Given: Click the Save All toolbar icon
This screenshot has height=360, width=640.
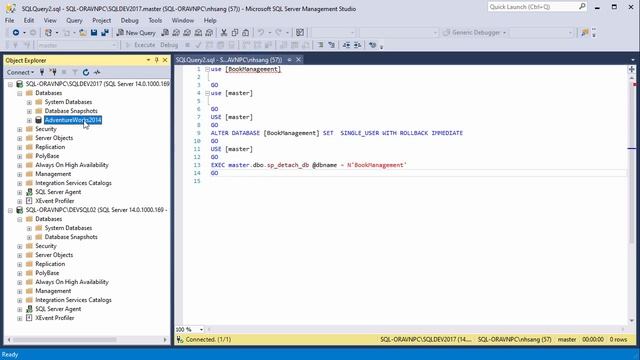Looking at the screenshot, I should (105, 33).
